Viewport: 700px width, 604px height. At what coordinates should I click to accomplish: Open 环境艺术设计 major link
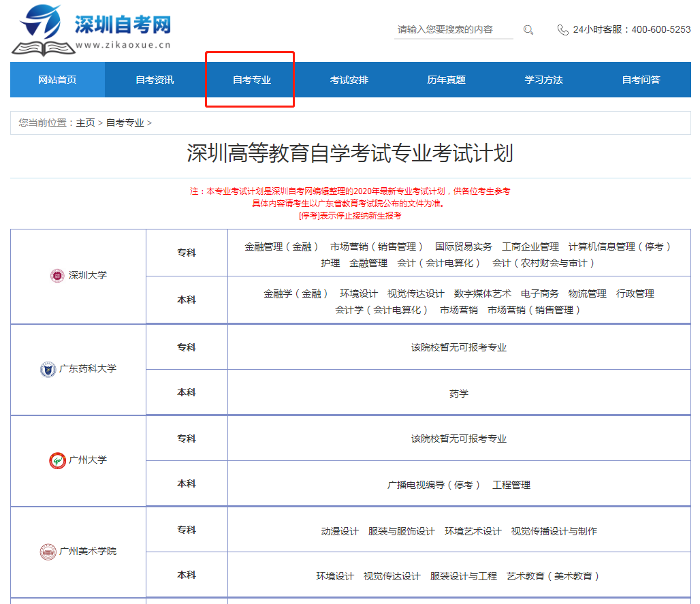click(x=473, y=532)
